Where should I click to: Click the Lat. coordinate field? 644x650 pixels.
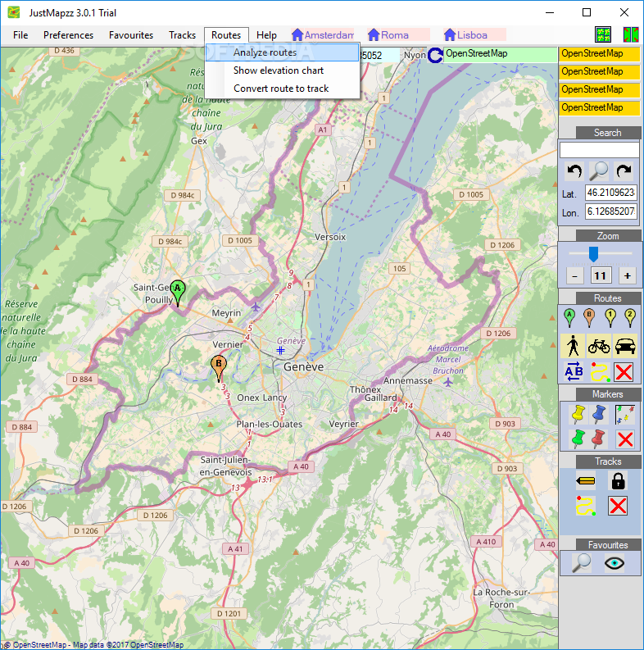tap(611, 193)
